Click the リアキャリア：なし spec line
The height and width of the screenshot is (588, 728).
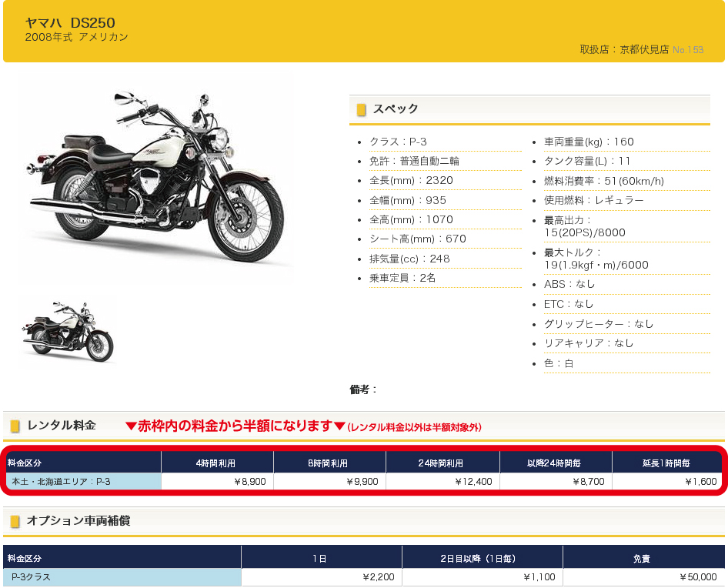[x=589, y=342]
